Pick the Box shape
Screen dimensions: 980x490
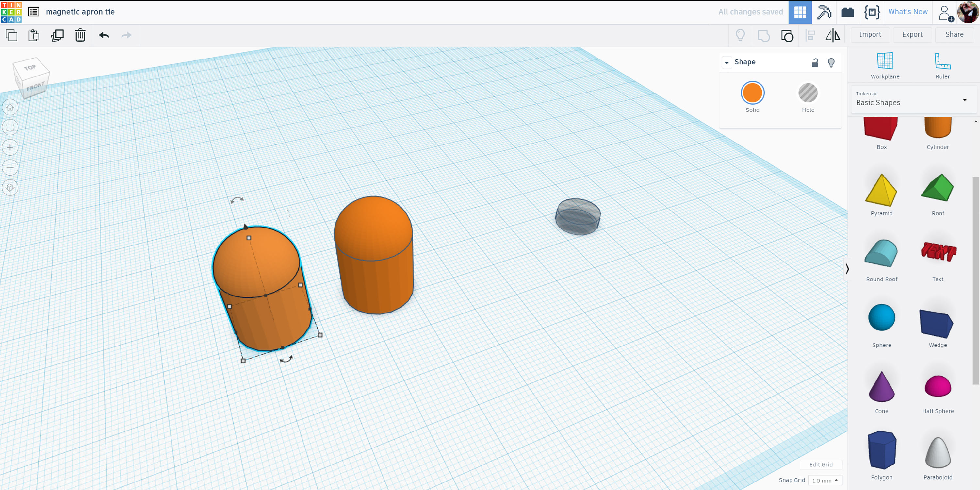[881, 133]
